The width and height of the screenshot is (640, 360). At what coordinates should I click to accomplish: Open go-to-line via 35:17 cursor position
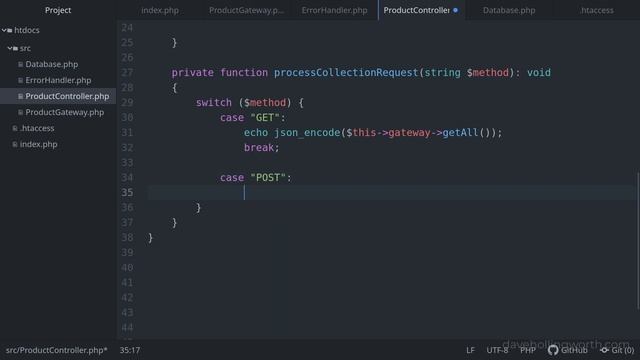click(x=130, y=350)
